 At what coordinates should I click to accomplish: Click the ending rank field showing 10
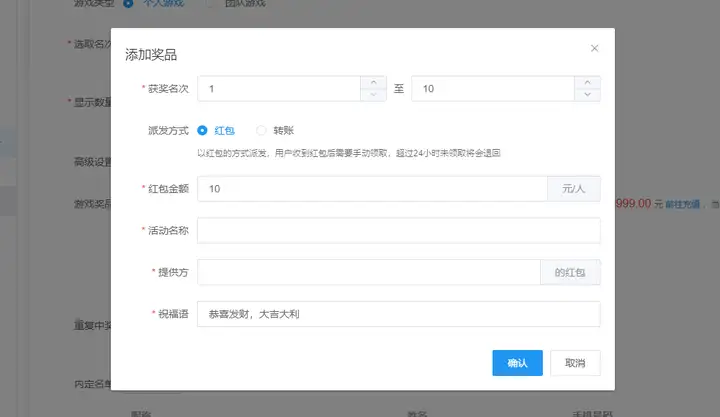(x=493, y=89)
